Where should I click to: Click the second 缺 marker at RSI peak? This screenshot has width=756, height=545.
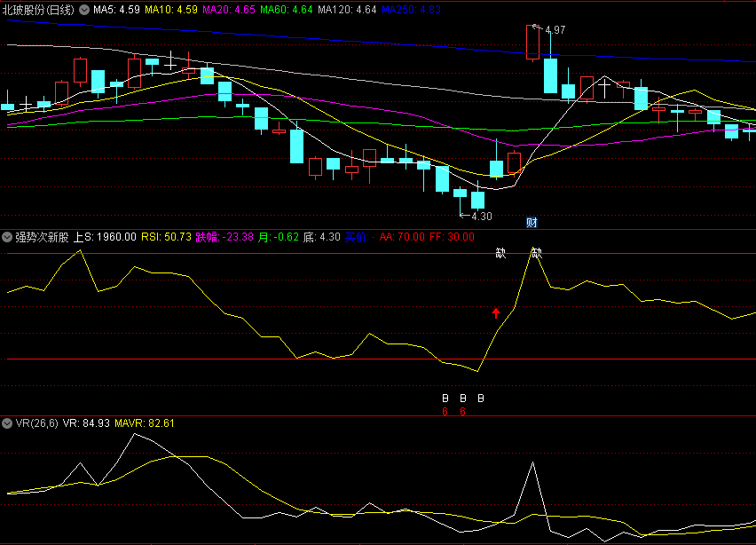coord(537,253)
